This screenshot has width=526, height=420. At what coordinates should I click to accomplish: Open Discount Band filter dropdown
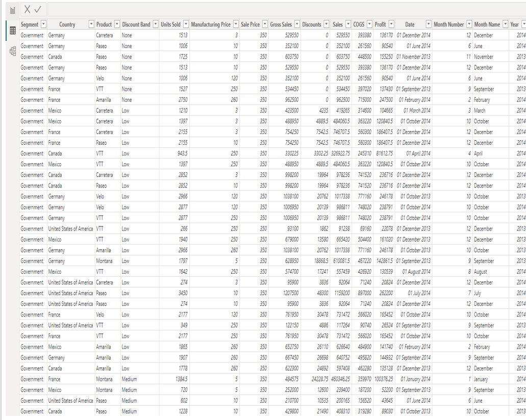pyautogui.click(x=155, y=24)
